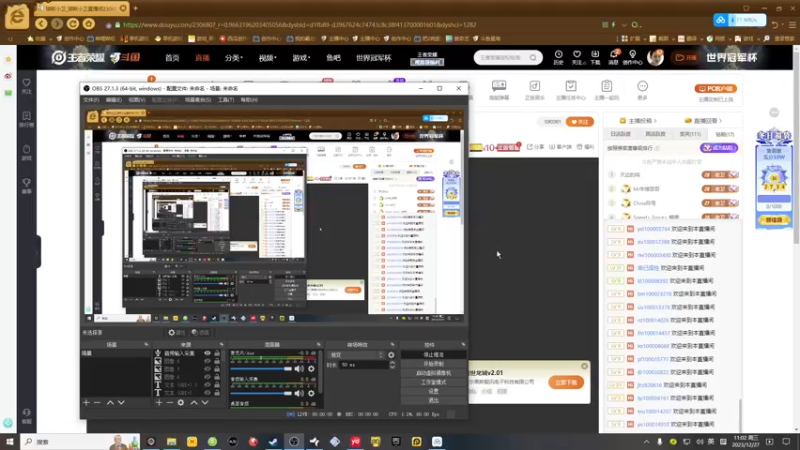The width and height of the screenshot is (800, 450).
Task: Go back with the browser back arrow
Action: click(x=41, y=24)
